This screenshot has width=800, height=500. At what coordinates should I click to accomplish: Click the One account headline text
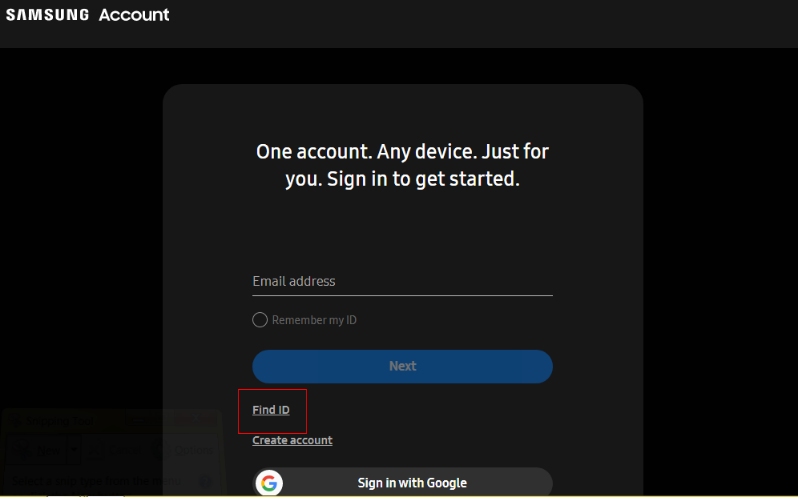(x=402, y=165)
